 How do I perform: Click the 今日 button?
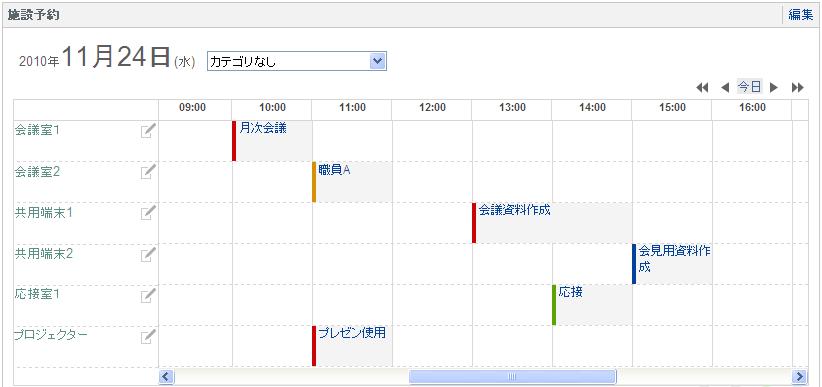[x=749, y=87]
